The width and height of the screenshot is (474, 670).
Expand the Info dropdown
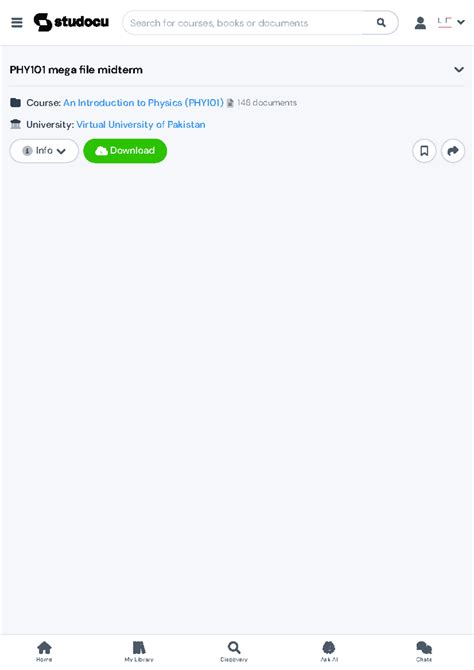[x=44, y=150]
